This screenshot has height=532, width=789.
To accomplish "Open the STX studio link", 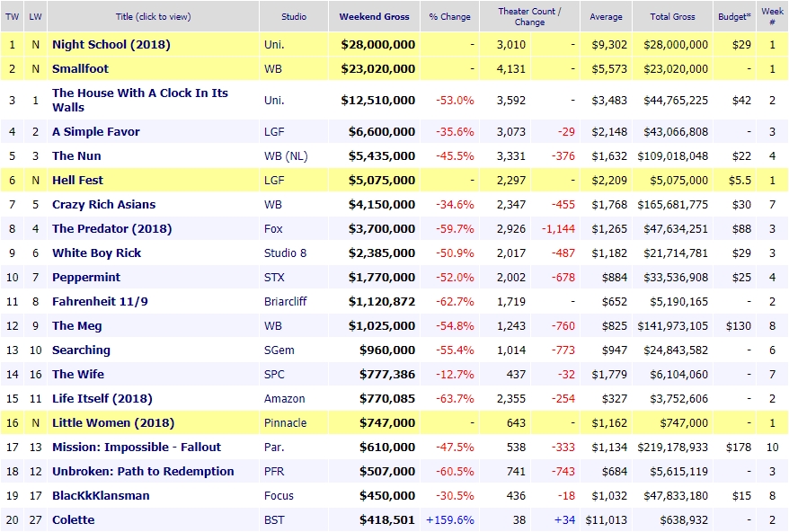I will coord(274,278).
